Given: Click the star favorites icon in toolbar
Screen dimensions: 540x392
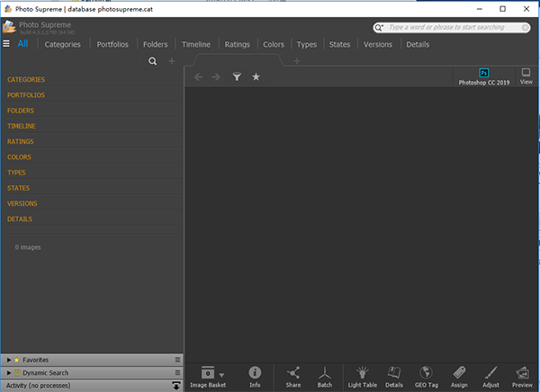Looking at the screenshot, I should click(256, 77).
